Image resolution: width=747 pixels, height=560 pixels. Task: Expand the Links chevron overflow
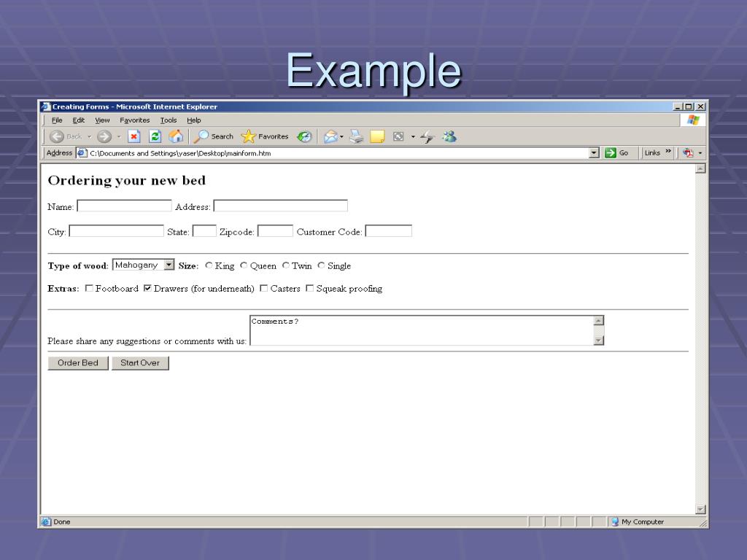(668, 152)
